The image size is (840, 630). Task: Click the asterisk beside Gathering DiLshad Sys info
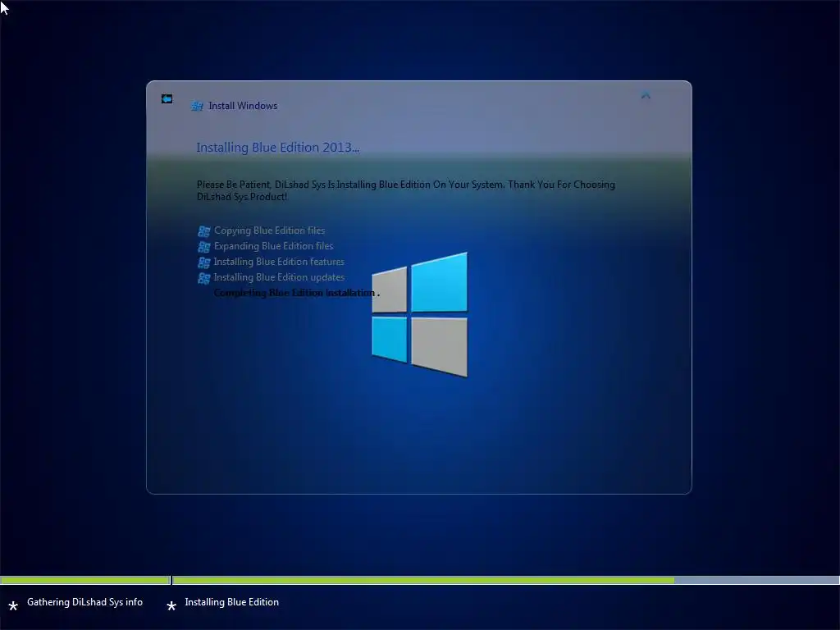[x=13, y=605]
